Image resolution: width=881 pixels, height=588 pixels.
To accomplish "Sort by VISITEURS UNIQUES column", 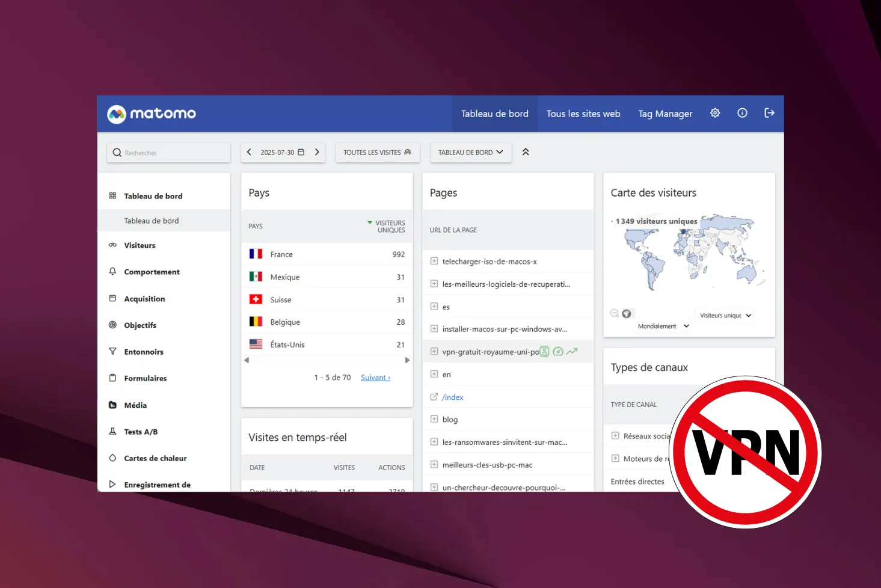I will click(x=387, y=226).
